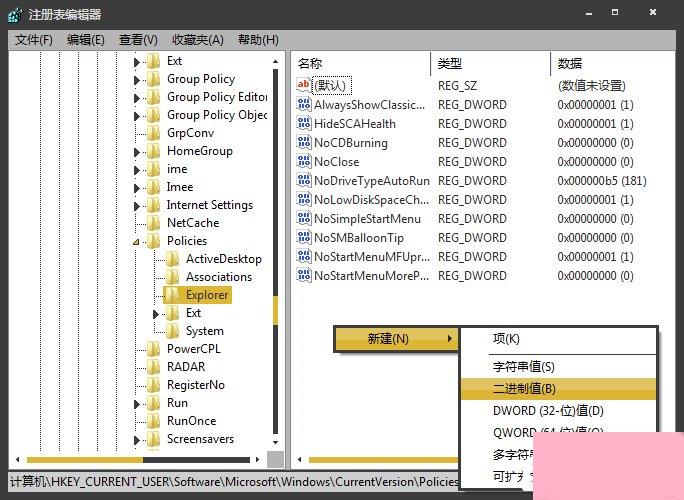Click the NoSimpleStartMenu DWORD value icon
Screen dimensions: 684x500
[x=304, y=218]
